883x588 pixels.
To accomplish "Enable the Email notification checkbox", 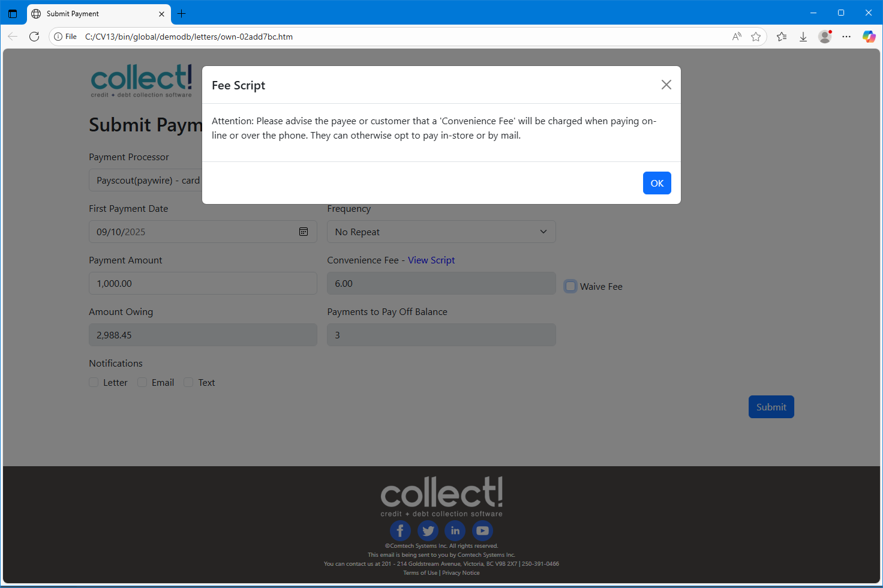I will (x=142, y=382).
